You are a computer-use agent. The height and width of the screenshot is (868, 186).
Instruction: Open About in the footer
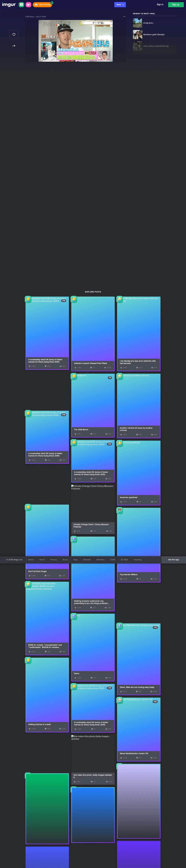point(31,560)
